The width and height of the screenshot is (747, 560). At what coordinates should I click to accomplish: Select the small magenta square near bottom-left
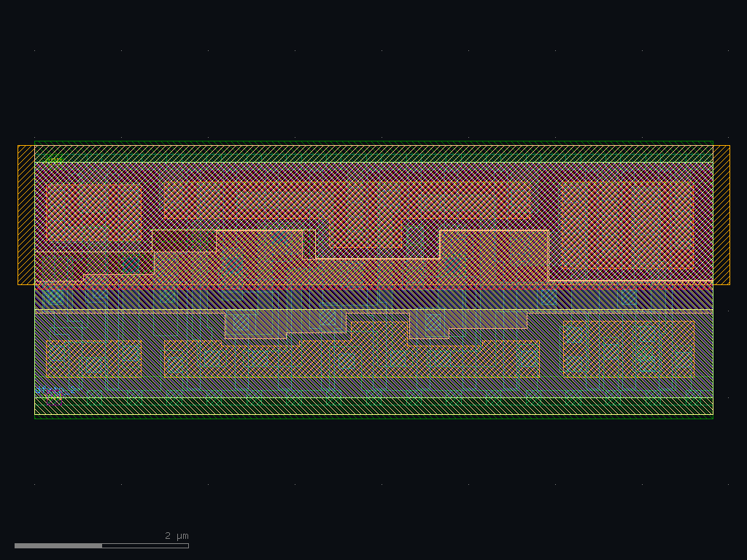tap(54, 399)
